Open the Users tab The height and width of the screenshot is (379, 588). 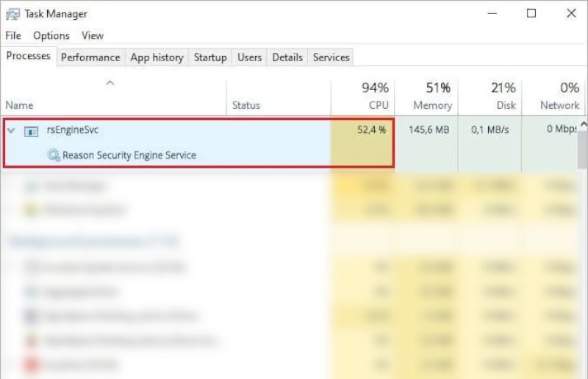pos(249,57)
